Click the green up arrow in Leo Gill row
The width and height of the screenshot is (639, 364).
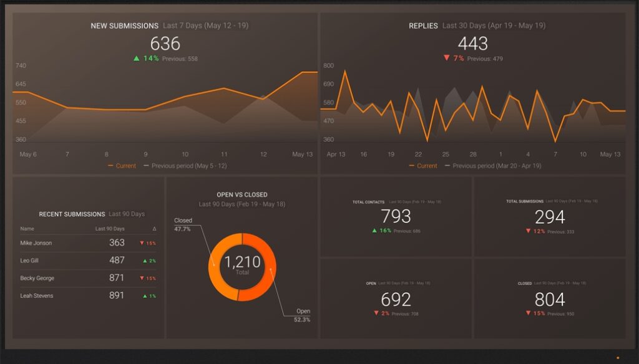pos(145,261)
